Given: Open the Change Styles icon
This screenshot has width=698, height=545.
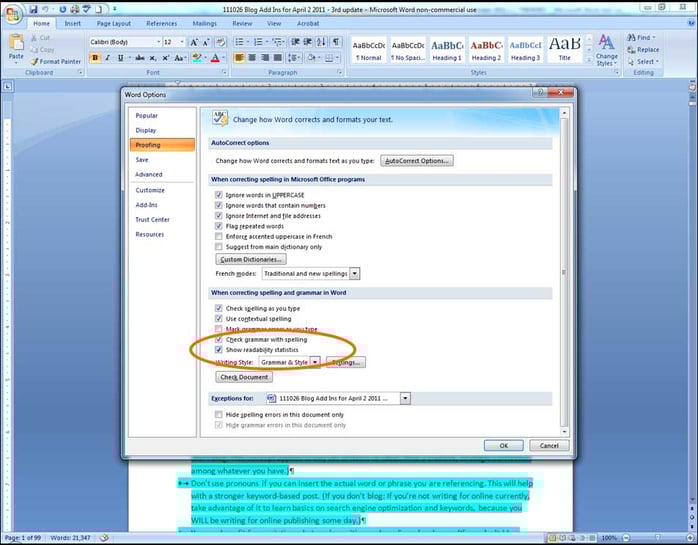Looking at the screenshot, I should tap(606, 46).
